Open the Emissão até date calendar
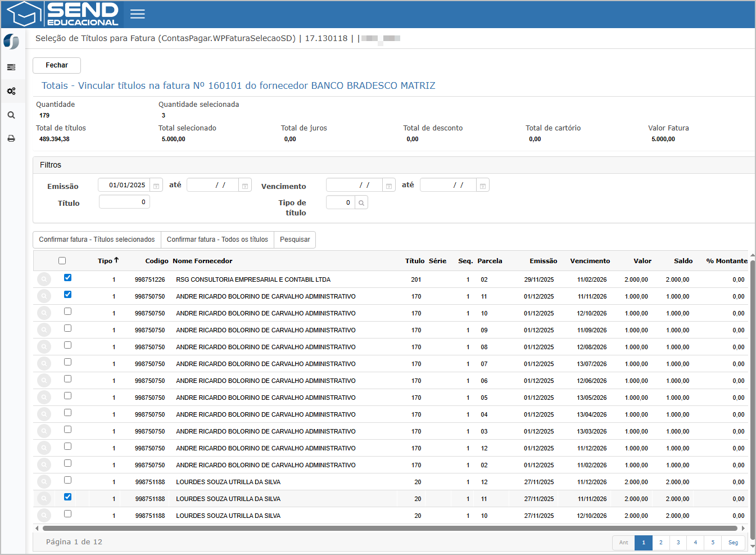Screen dimensions: 756x555 coord(245,186)
